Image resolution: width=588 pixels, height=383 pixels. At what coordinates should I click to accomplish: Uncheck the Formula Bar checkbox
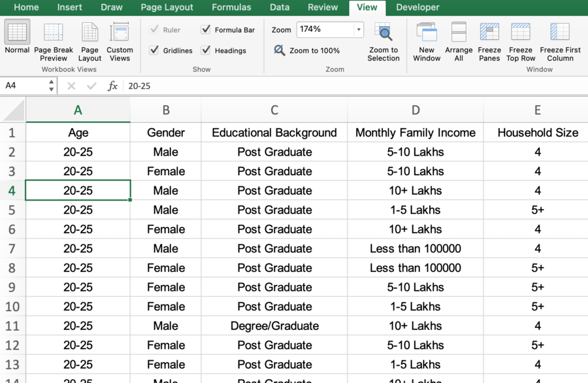point(206,29)
